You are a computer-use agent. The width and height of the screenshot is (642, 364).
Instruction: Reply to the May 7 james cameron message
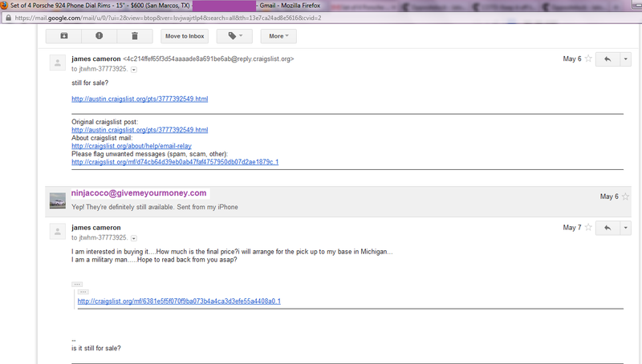tap(607, 228)
